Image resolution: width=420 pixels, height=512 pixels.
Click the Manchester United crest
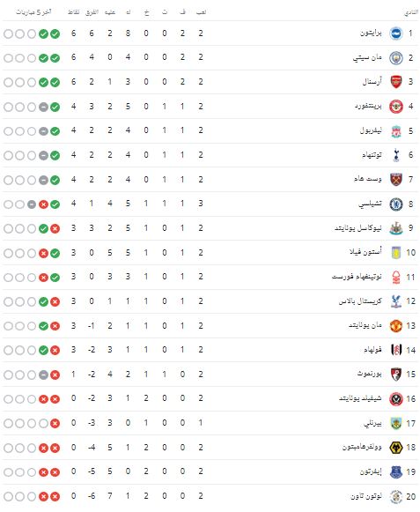pyautogui.click(x=396, y=326)
